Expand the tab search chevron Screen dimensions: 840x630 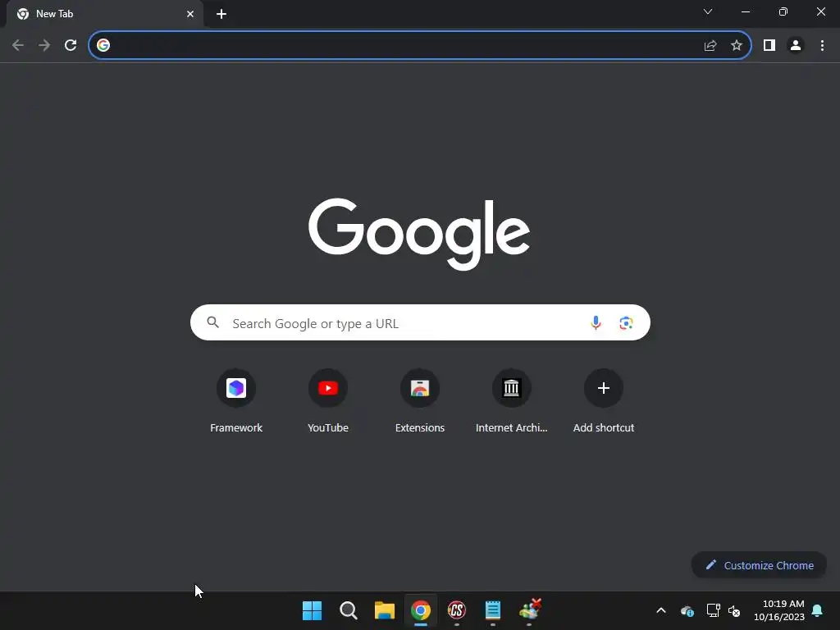tap(708, 11)
